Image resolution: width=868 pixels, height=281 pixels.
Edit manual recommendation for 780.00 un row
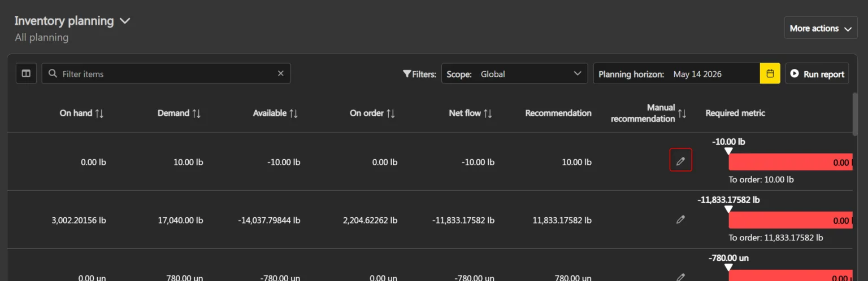tap(680, 276)
